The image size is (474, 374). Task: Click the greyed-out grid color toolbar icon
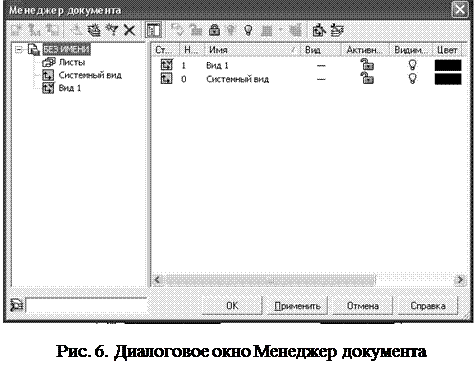[x=266, y=31]
